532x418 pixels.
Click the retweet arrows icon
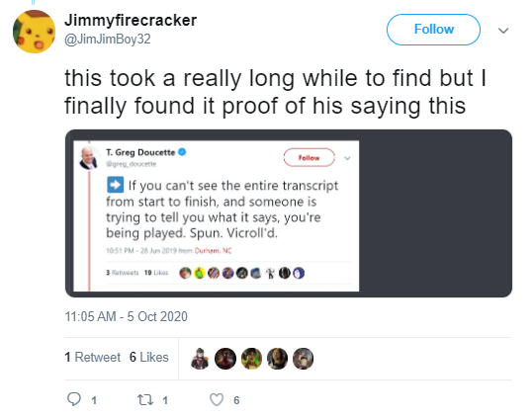tap(145, 399)
